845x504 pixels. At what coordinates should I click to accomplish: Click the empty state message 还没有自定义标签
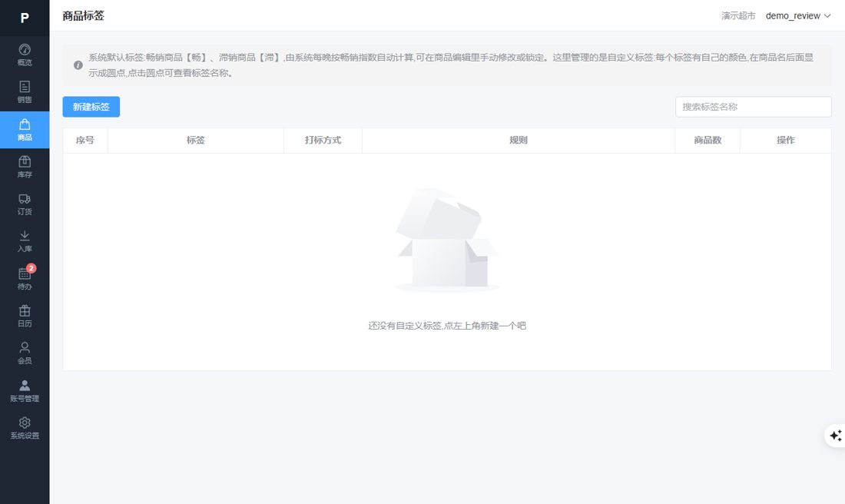tap(447, 326)
